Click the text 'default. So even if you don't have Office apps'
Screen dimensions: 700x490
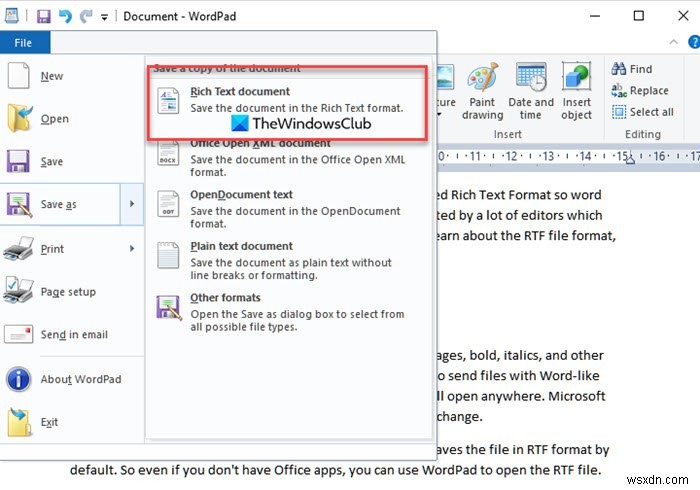pyautogui.click(x=207, y=470)
